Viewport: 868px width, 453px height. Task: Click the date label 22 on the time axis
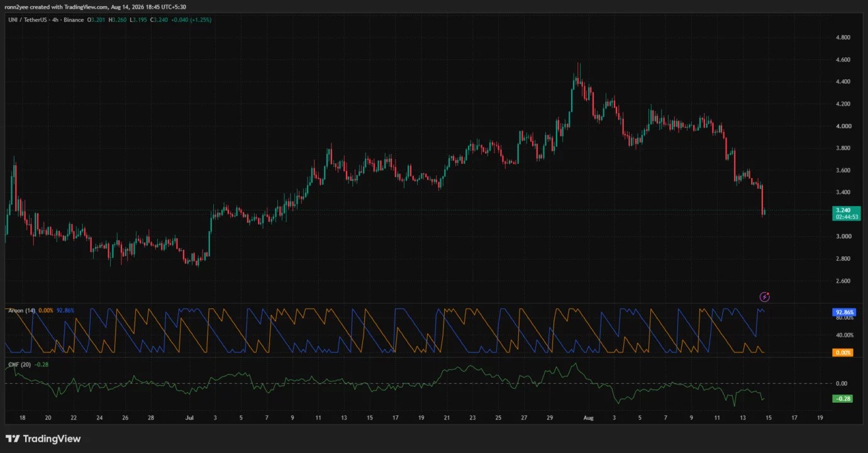[74, 417]
